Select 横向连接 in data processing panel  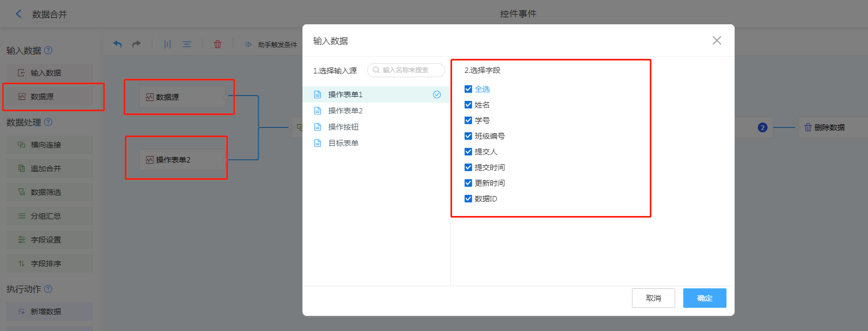[46, 145]
